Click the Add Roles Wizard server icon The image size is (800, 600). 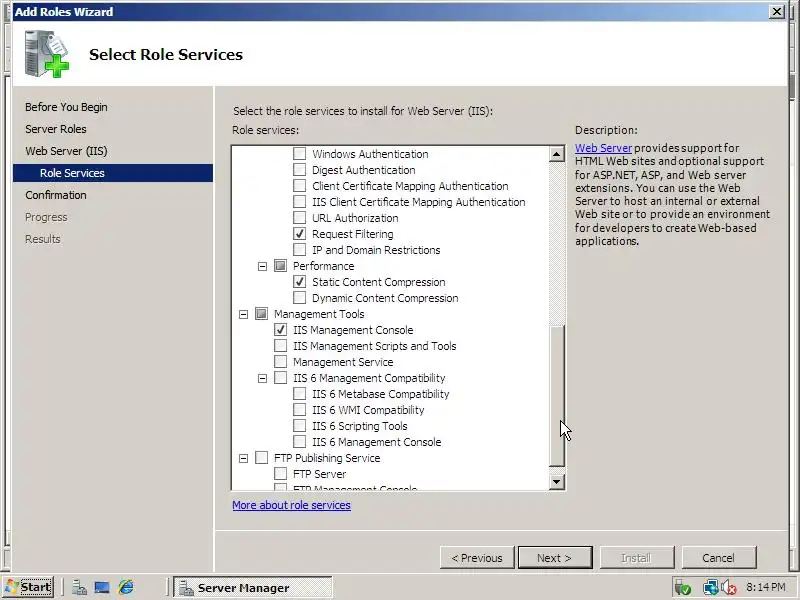46,54
